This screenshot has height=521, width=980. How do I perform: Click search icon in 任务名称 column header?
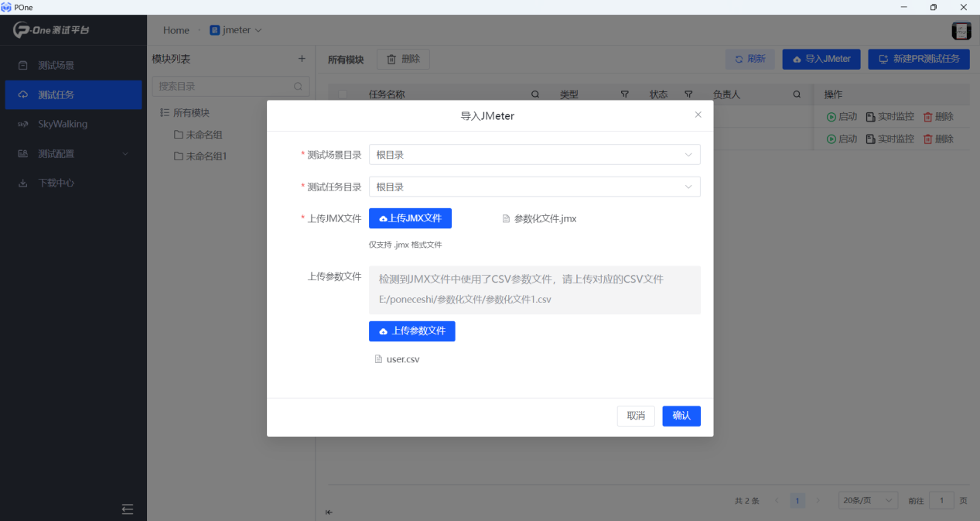tap(535, 94)
